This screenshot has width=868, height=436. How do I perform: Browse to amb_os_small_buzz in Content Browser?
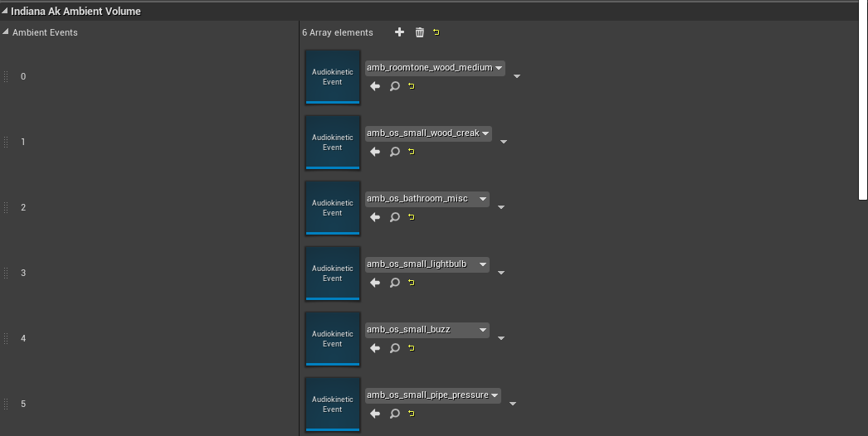click(395, 348)
